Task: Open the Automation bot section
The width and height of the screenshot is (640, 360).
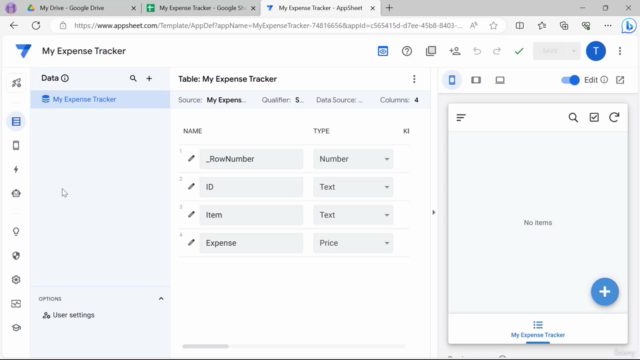Action: coord(16,193)
